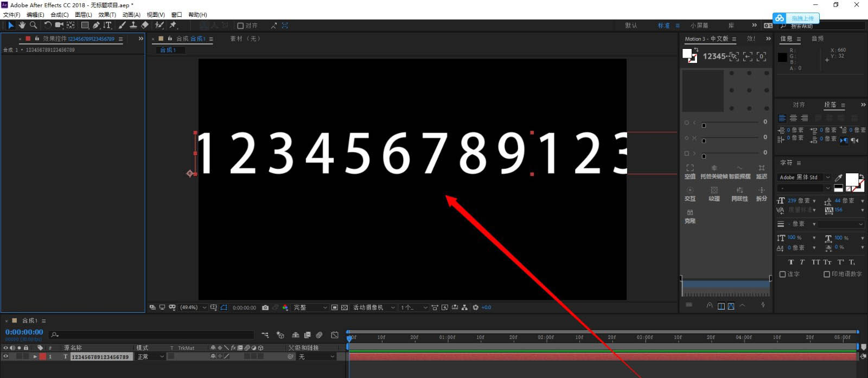Click the snapshot camera icon
The width and height of the screenshot is (868, 378).
pyautogui.click(x=265, y=307)
